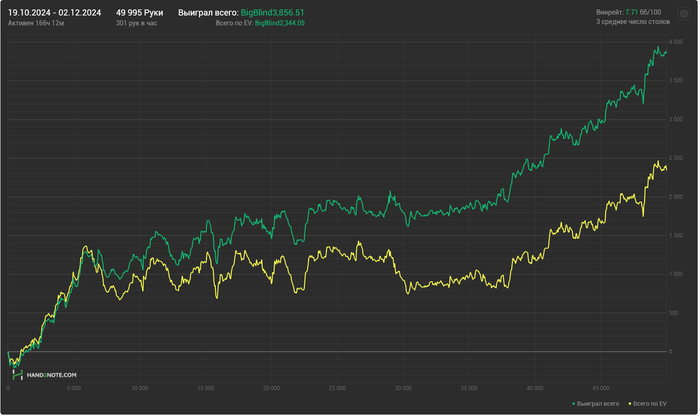Click the 4 000 vertical axis label
Image resolution: width=700 pixels, height=416 pixels.
(677, 42)
